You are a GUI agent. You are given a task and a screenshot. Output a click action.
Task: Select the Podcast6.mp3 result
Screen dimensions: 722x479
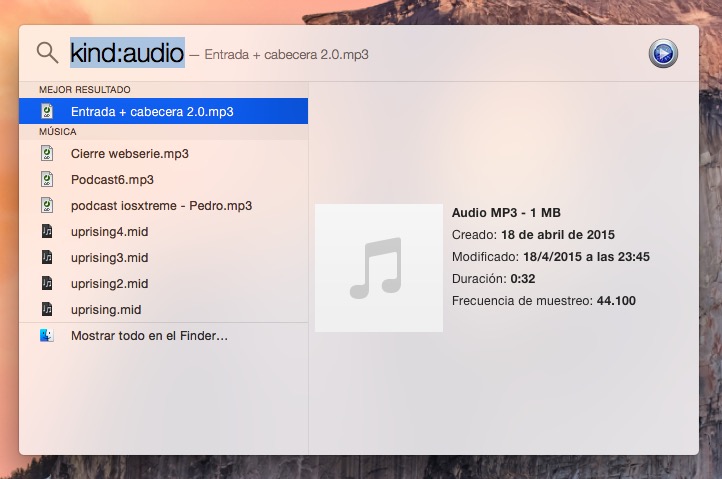coord(163,180)
